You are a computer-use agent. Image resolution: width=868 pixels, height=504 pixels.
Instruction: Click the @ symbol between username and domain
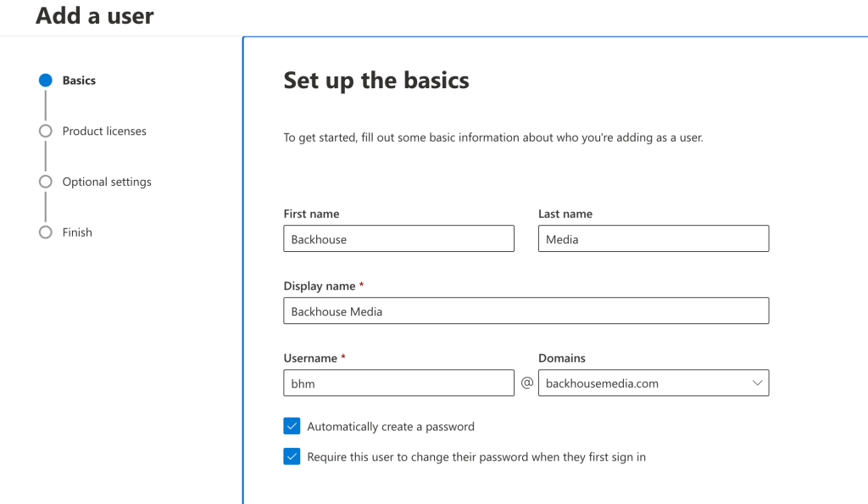[x=526, y=384]
